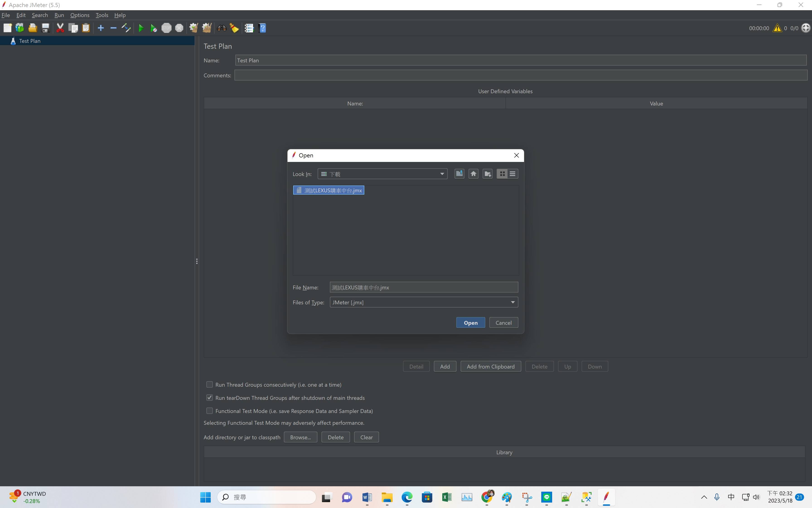812x508 pixels.
Task: Open the Function Helper dialog icon
Action: point(249,28)
